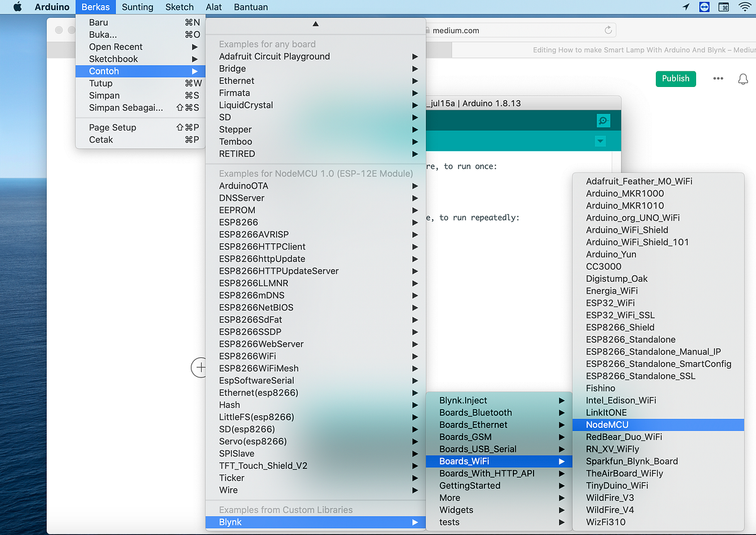Viewport: 756px width, 535px height.
Task: Open the Arduino_MKR1000 example
Action: pos(658,193)
